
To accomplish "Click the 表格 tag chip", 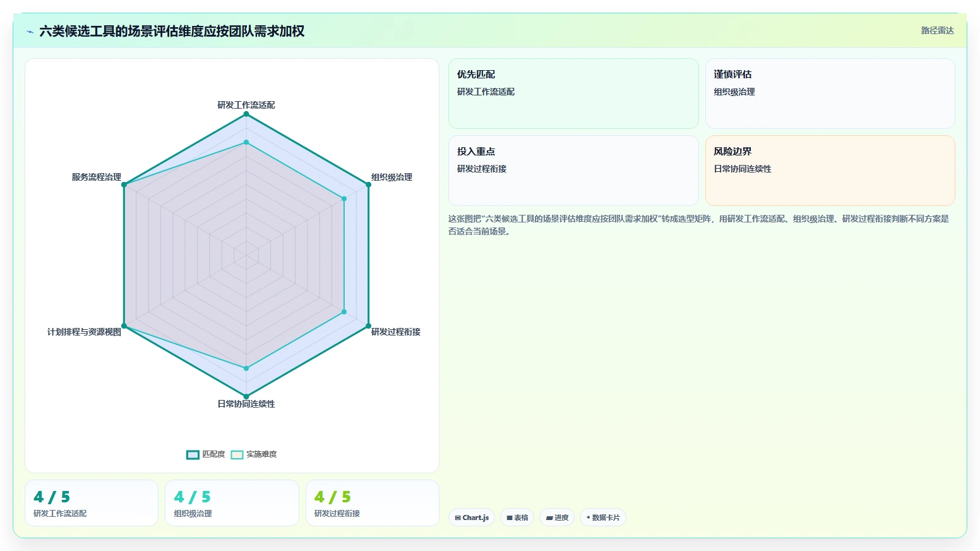I will coord(517,518).
